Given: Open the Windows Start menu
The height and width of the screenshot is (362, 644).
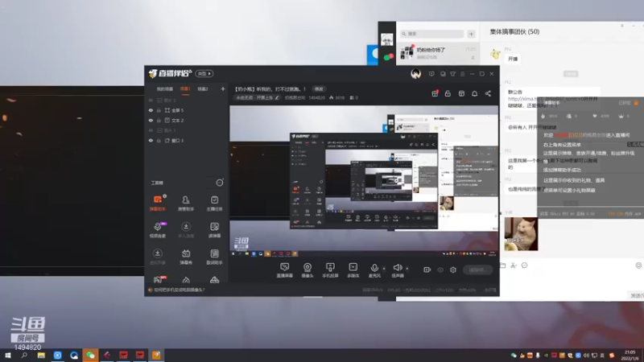Looking at the screenshot, I should [8, 356].
